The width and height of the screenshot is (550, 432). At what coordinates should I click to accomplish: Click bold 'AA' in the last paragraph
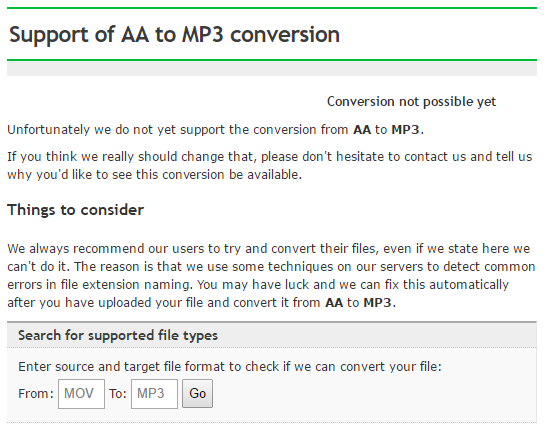tap(334, 302)
